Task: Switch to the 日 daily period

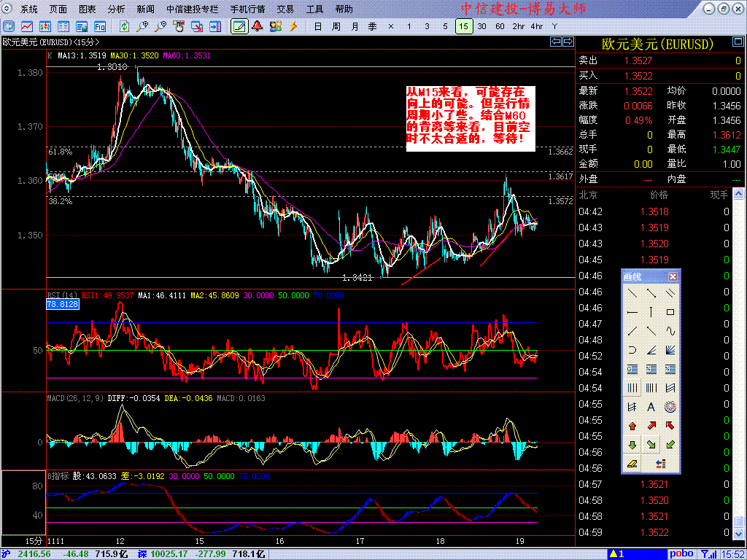Action: (318, 26)
